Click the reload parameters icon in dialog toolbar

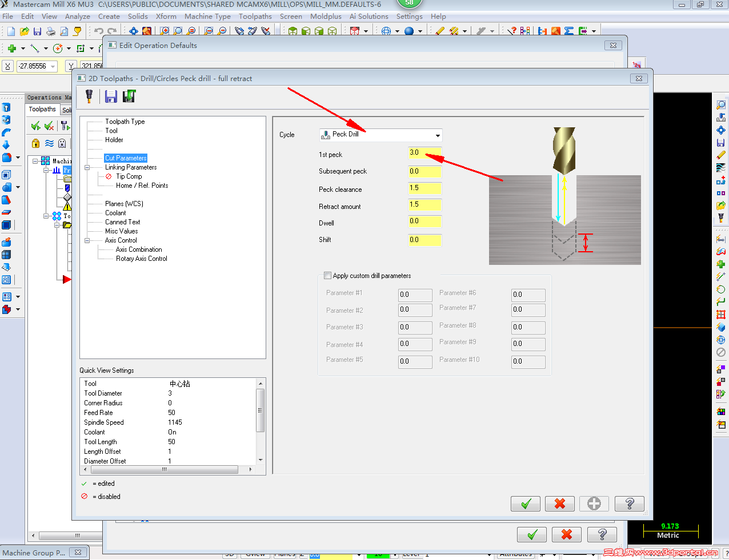[129, 96]
